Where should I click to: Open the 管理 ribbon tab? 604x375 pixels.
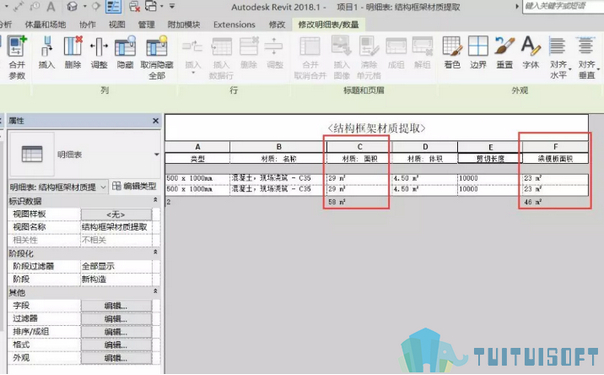coord(146,25)
